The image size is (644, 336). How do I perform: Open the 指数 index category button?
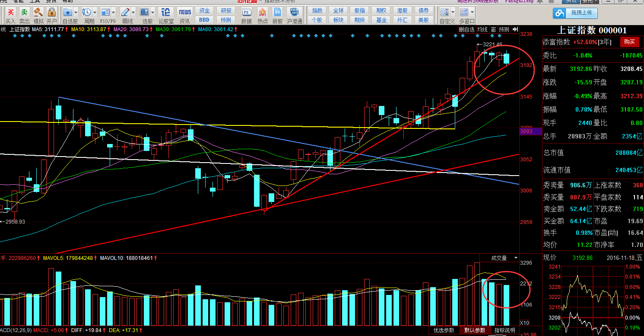tap(317, 10)
